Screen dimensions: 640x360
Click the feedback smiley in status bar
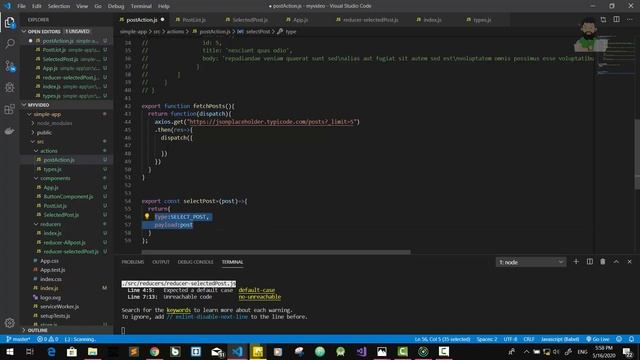click(619, 339)
